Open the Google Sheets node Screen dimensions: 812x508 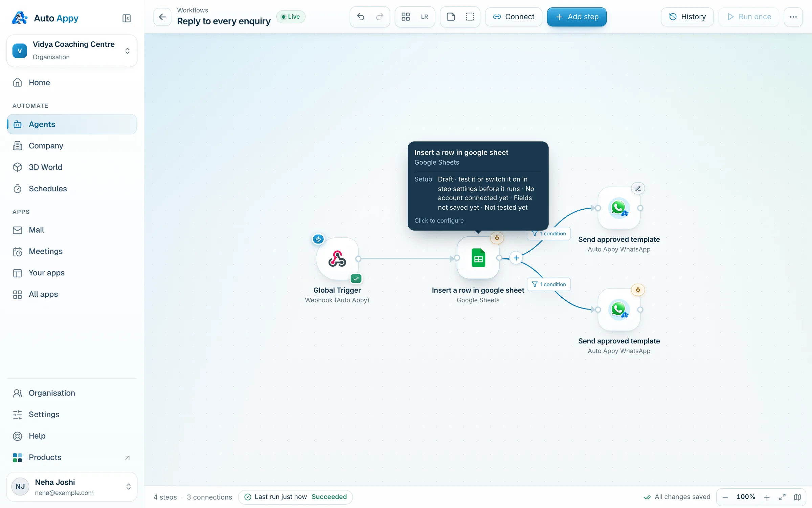478,258
